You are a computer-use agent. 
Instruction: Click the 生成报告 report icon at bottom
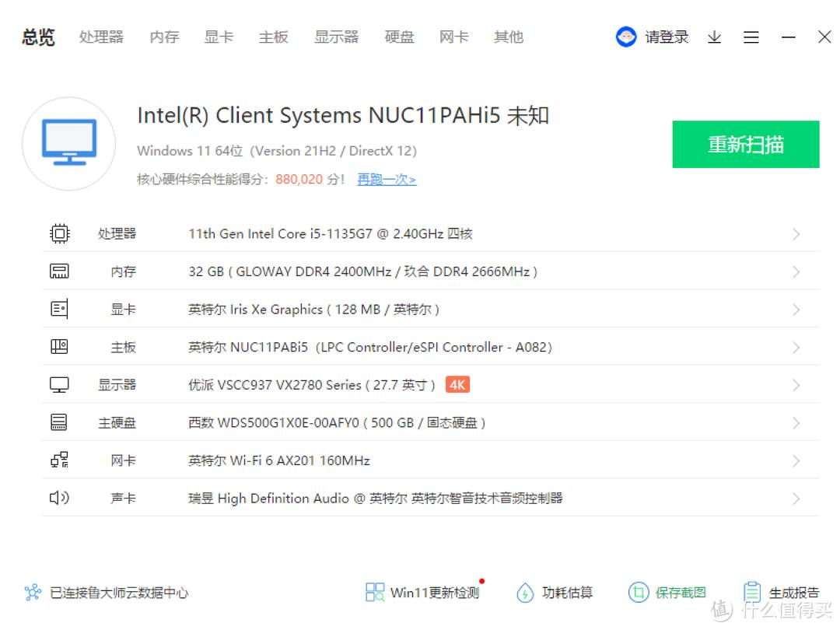click(x=751, y=592)
